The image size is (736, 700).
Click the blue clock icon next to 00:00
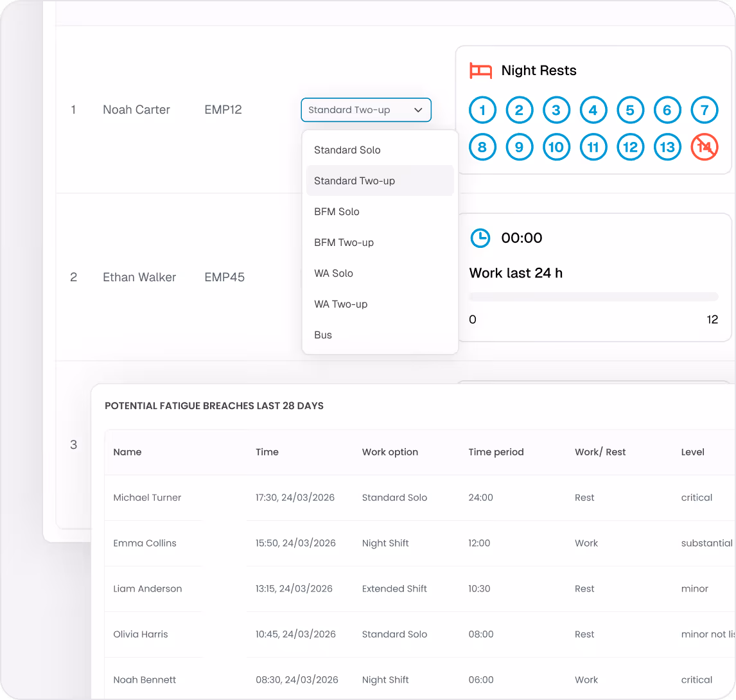coord(480,238)
